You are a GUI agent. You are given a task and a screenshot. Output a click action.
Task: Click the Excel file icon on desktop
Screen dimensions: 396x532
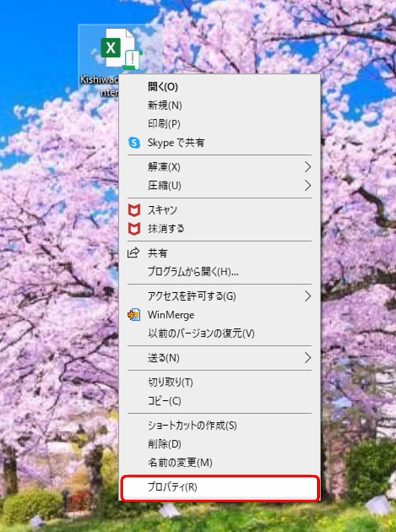(x=119, y=50)
